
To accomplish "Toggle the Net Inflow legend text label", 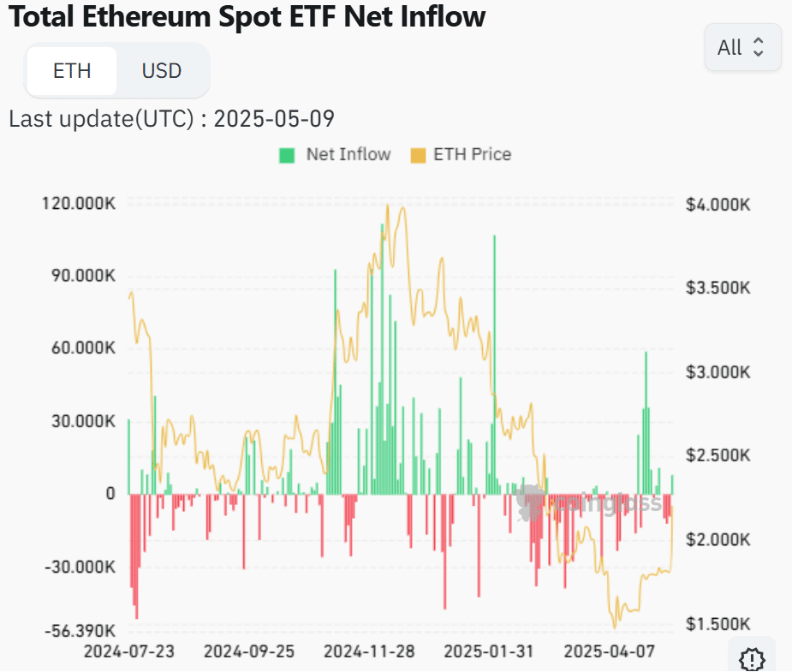I will [x=348, y=155].
